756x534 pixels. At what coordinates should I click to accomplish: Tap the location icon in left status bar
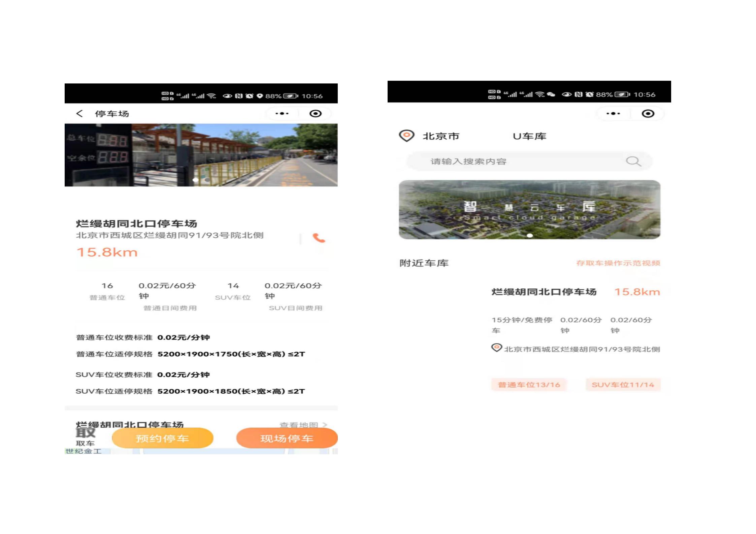pyautogui.click(x=260, y=96)
